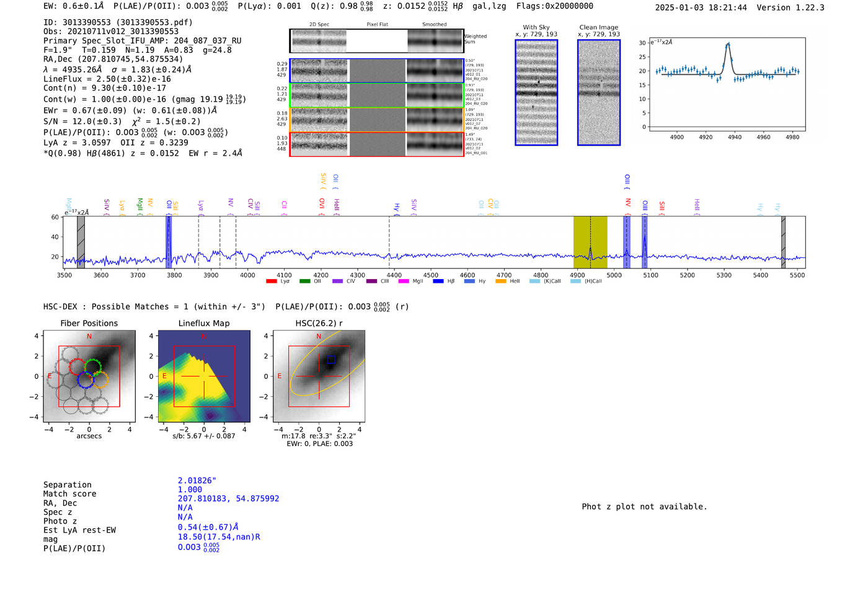Screen dimensions: 868x591
Task: Open the Fiber Positions plot
Action: (89, 376)
